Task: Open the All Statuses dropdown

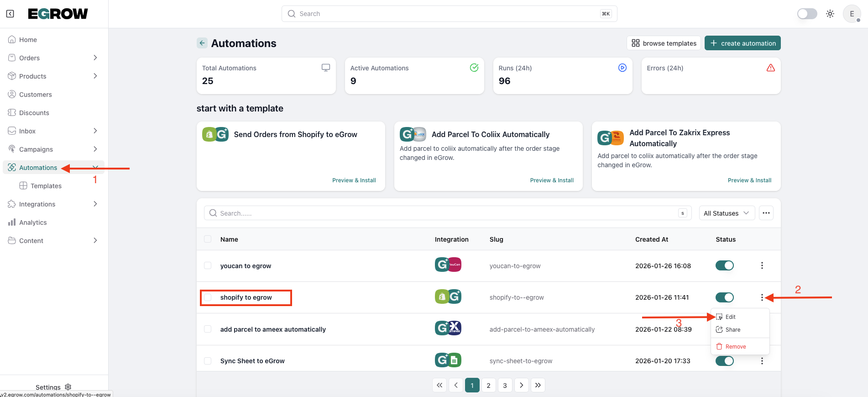Action: [x=726, y=213]
